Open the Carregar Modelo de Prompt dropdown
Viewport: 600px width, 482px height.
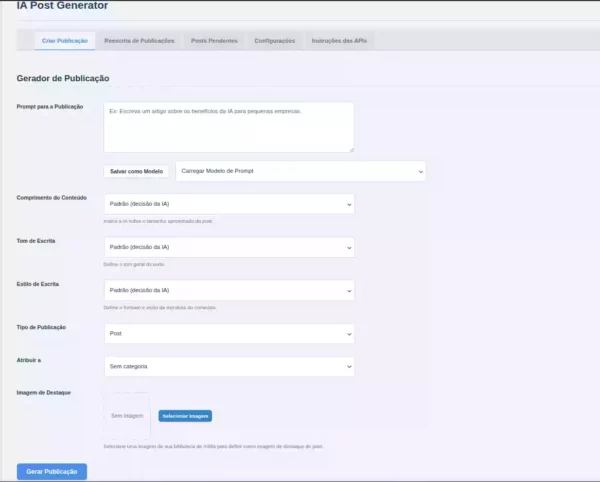click(300, 171)
